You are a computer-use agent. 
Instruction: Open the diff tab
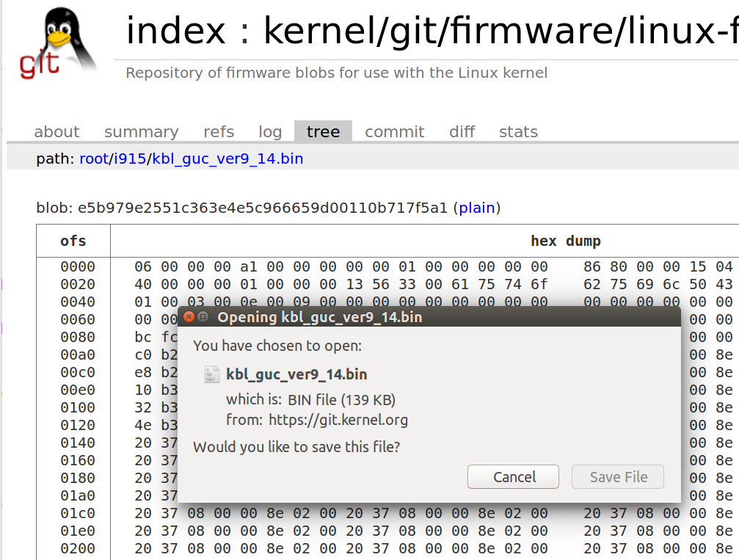pos(462,131)
